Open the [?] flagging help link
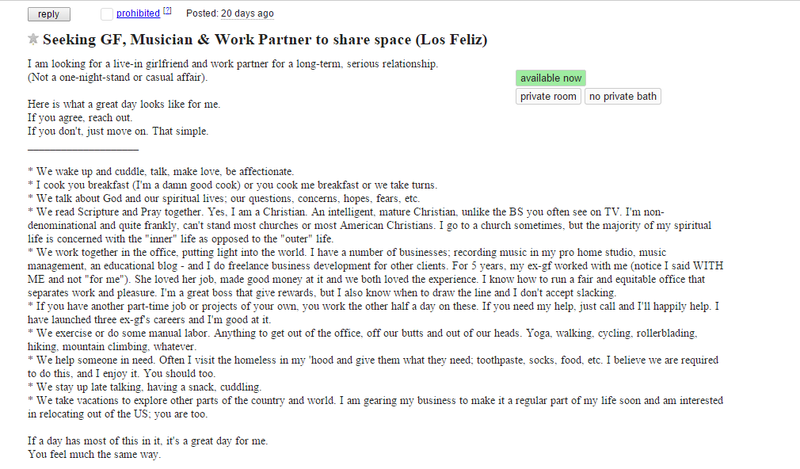 tap(167, 11)
